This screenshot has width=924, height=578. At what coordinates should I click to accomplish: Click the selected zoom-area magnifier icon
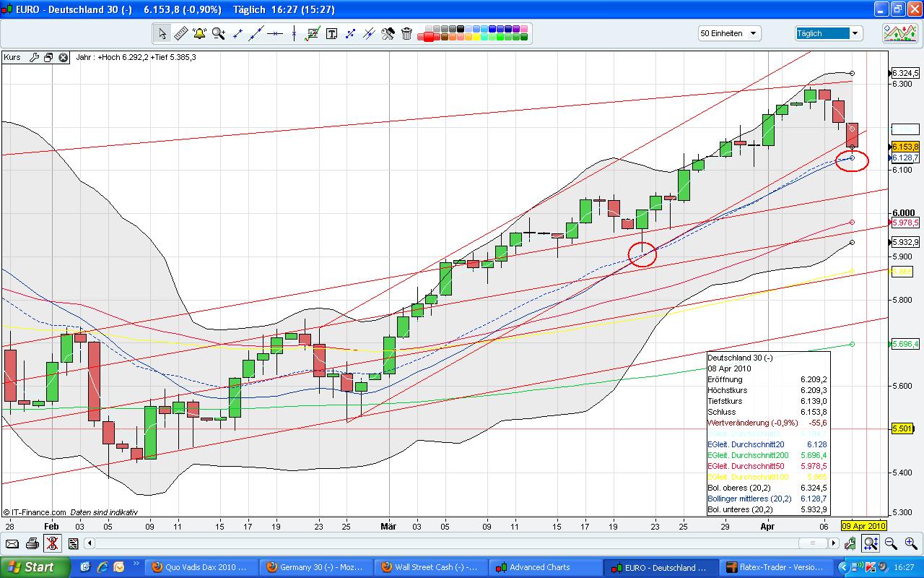[x=871, y=543]
